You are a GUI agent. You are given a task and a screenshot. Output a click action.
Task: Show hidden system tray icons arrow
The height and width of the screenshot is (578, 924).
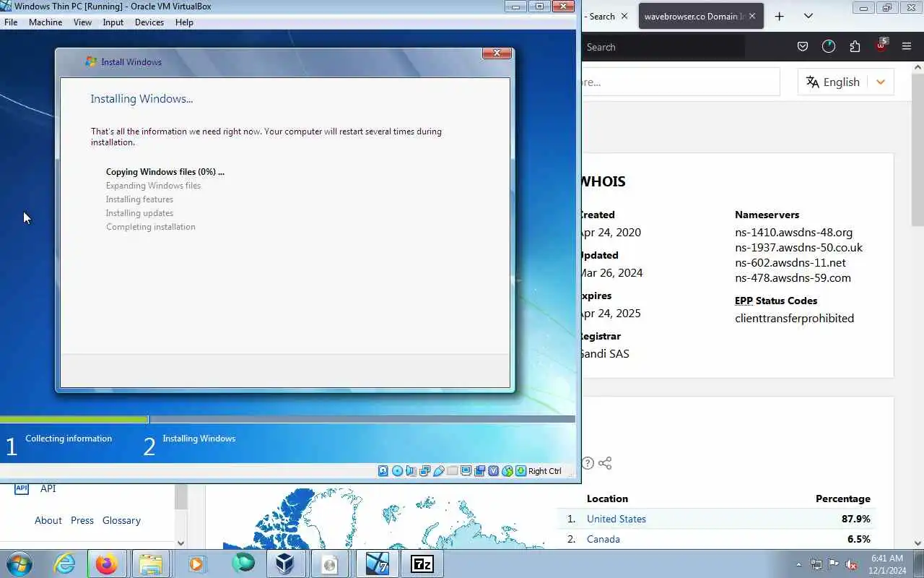[x=798, y=564]
